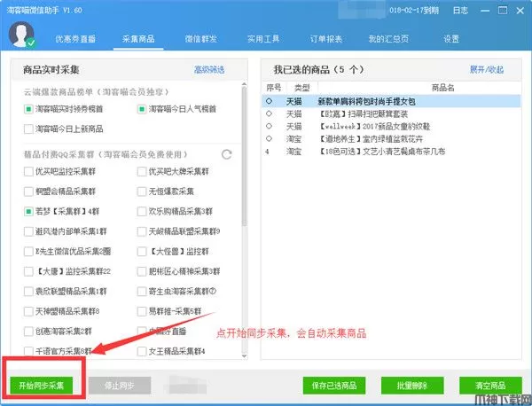
Task: Open the 设置 tab
Action: click(451, 39)
